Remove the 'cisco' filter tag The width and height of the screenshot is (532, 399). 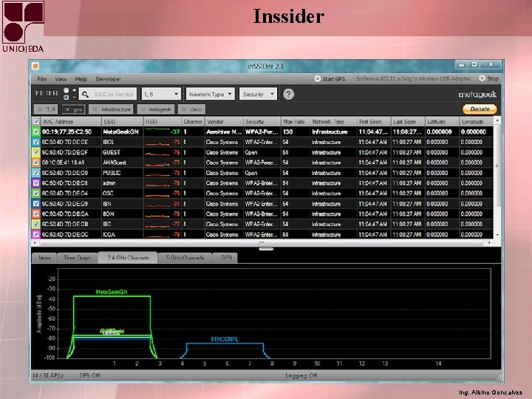[x=184, y=109]
